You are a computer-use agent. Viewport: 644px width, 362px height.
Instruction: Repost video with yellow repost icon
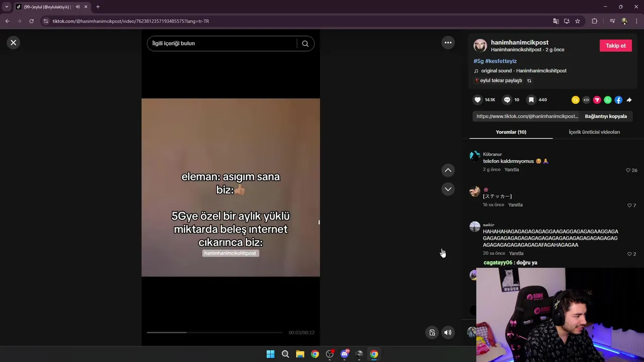tap(576, 100)
